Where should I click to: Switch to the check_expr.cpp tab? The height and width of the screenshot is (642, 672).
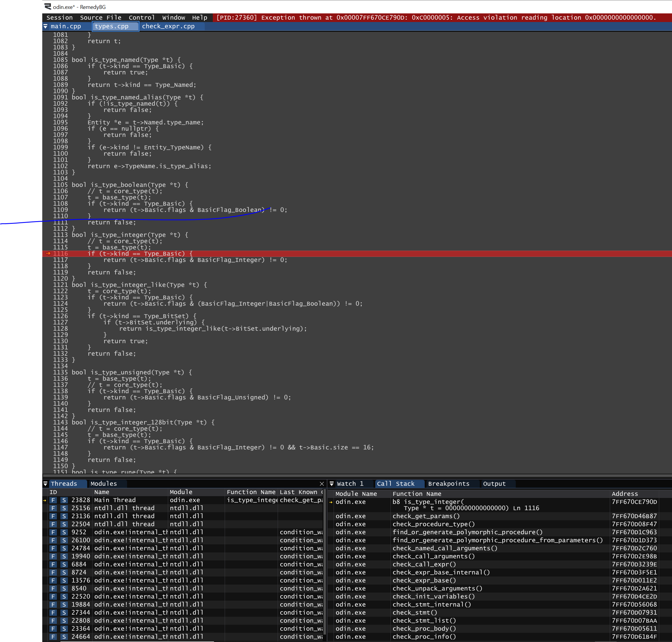(168, 26)
